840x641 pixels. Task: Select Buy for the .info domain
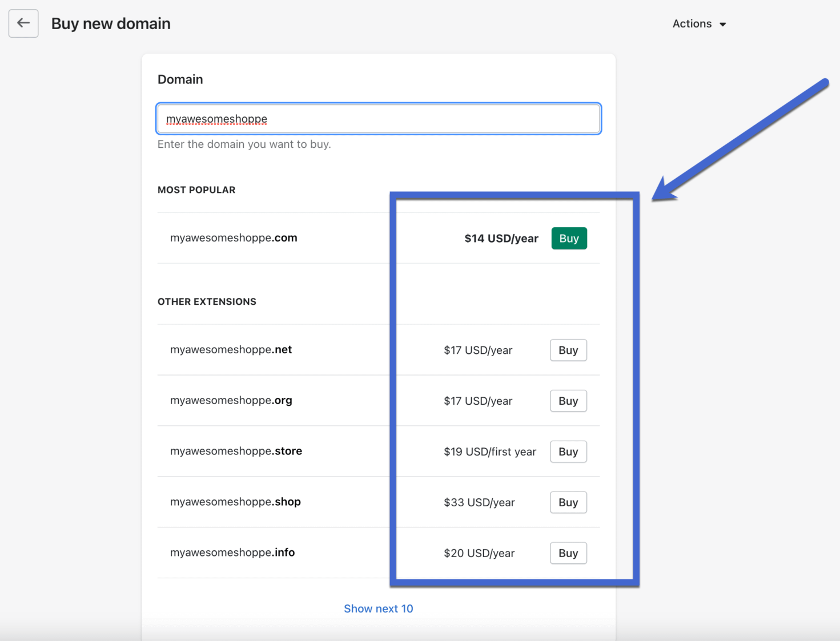click(568, 553)
